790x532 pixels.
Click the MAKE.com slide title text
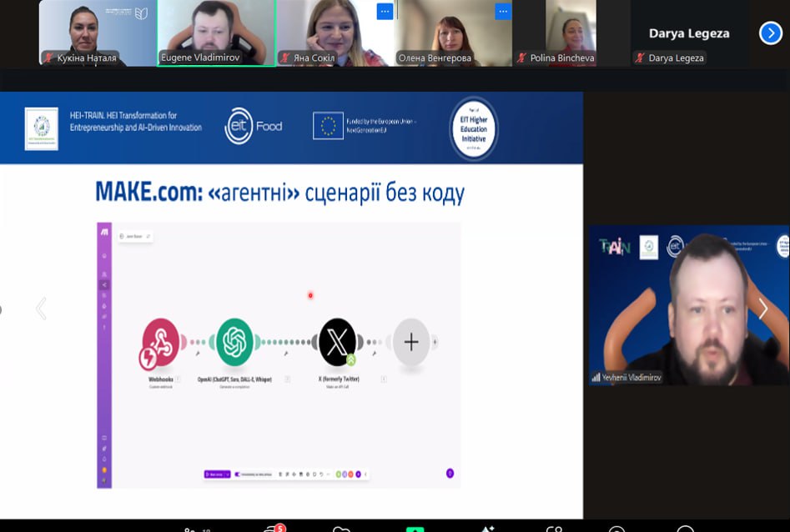(x=280, y=193)
